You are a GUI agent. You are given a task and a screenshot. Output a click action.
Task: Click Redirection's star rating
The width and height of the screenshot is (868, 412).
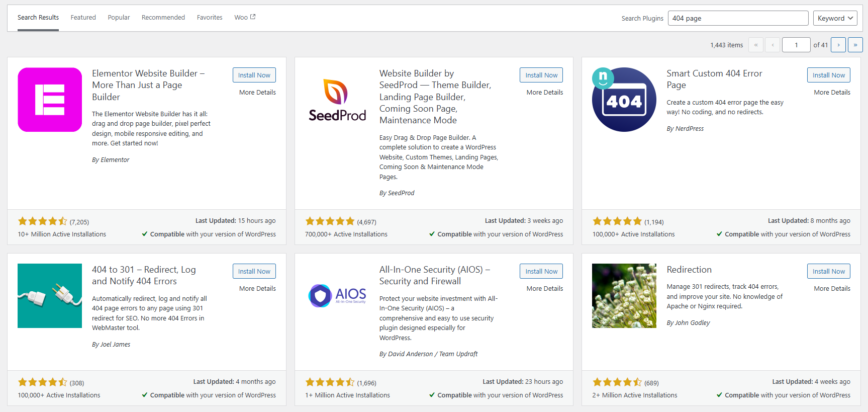pyautogui.click(x=617, y=382)
